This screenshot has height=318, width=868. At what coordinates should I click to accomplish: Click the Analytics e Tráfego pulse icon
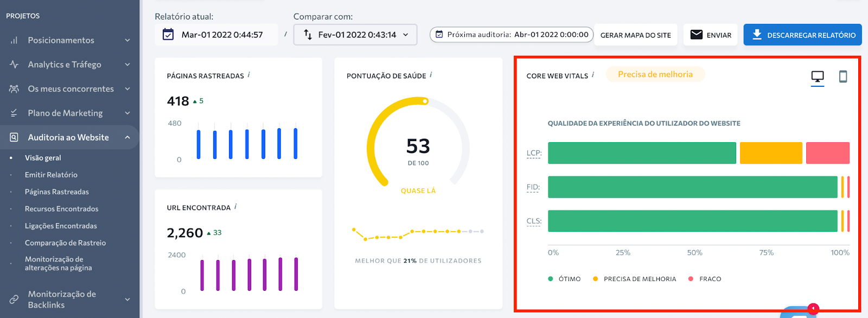(x=14, y=65)
